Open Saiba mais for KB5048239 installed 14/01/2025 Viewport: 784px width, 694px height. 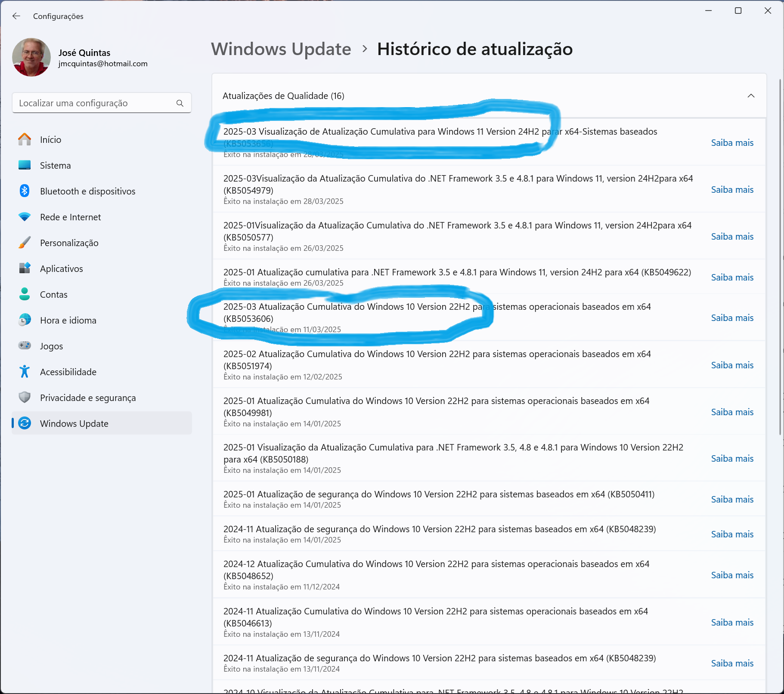(x=732, y=534)
